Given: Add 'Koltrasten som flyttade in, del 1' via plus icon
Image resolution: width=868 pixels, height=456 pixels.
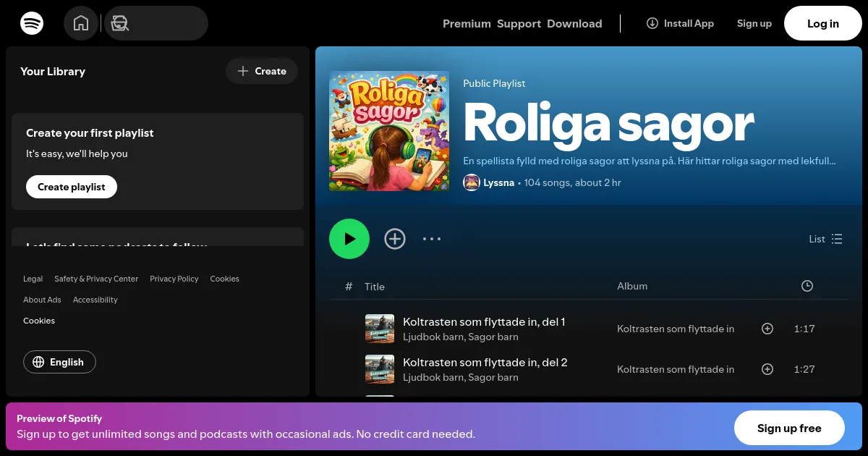Looking at the screenshot, I should point(767,329).
